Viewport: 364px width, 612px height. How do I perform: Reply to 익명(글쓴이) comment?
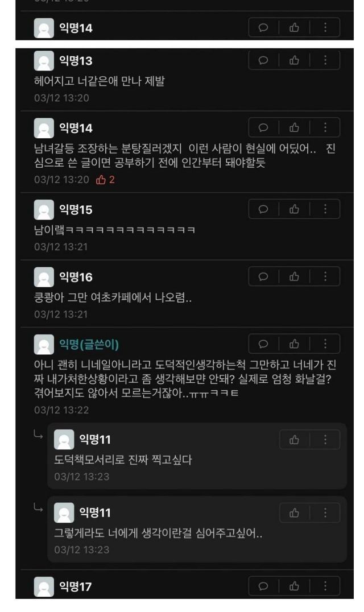tap(263, 344)
